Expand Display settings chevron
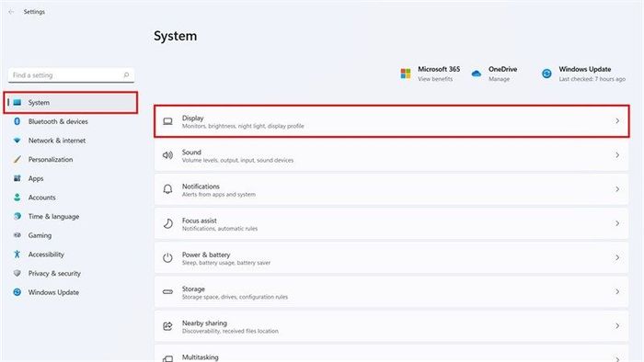The height and width of the screenshot is (362, 644). click(617, 121)
